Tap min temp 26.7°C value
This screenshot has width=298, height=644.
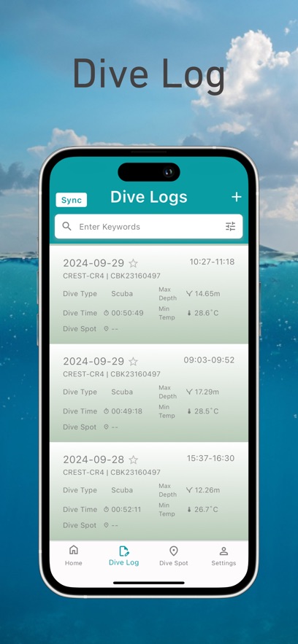click(207, 509)
